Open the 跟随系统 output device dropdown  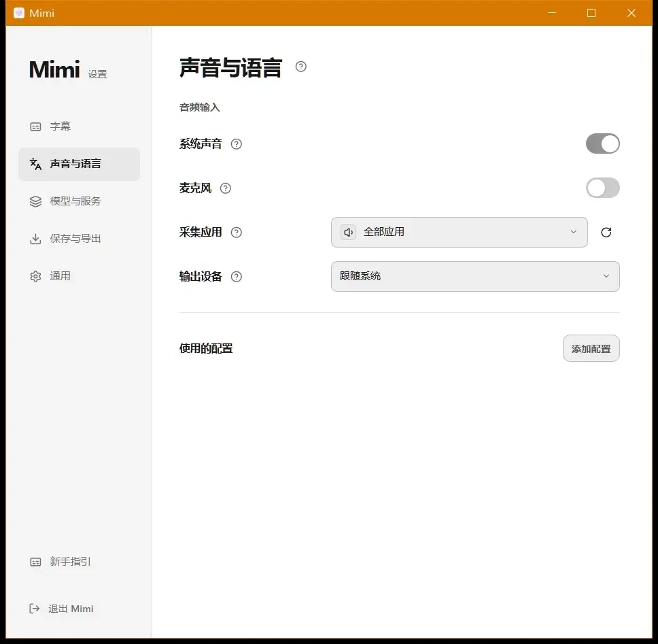coord(475,276)
